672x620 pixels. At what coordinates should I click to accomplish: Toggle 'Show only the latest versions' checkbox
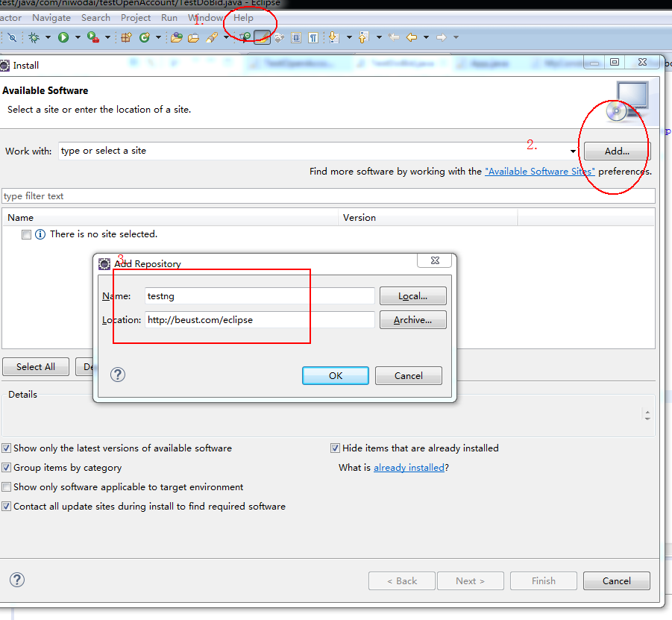click(7, 448)
